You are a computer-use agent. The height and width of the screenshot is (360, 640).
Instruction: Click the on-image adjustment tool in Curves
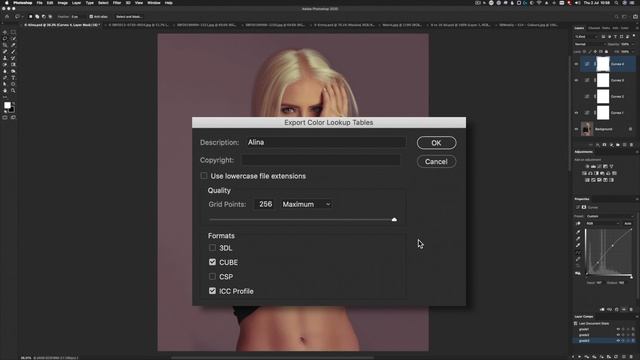[578, 224]
